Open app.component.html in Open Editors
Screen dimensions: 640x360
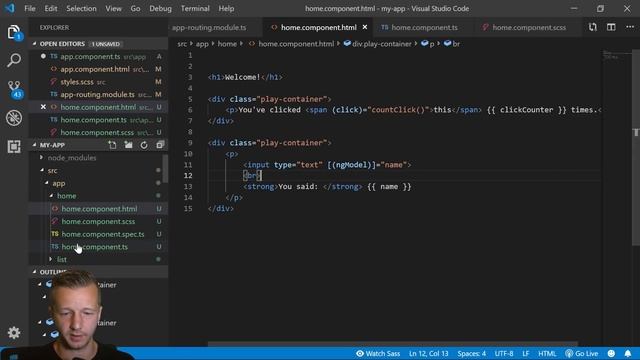(x=98, y=69)
